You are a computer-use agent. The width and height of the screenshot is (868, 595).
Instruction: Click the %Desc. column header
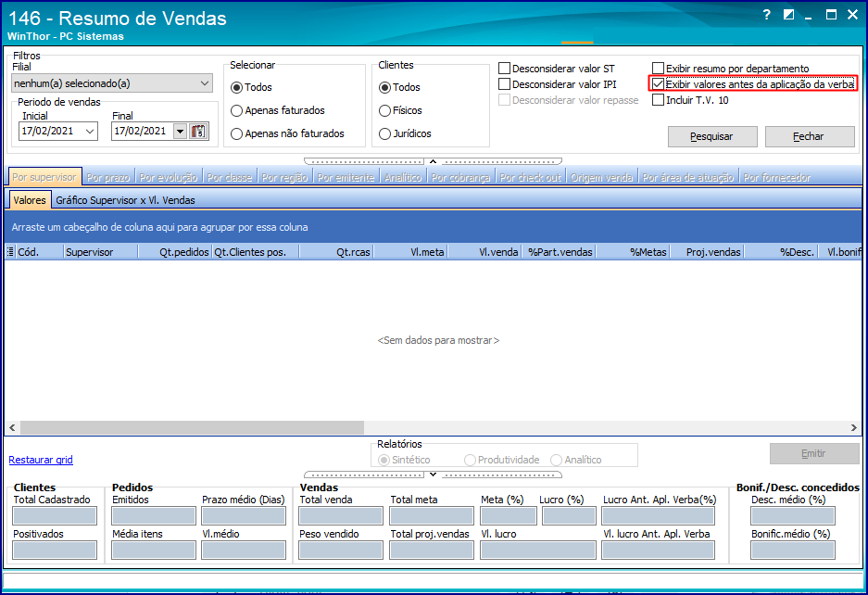point(781,252)
